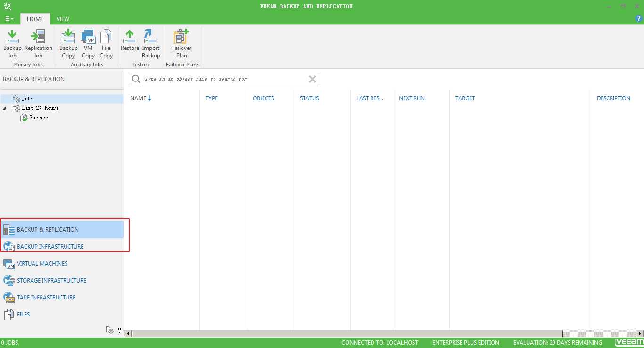Open the main application menu button
The width and height of the screenshot is (644, 348).
click(x=9, y=19)
